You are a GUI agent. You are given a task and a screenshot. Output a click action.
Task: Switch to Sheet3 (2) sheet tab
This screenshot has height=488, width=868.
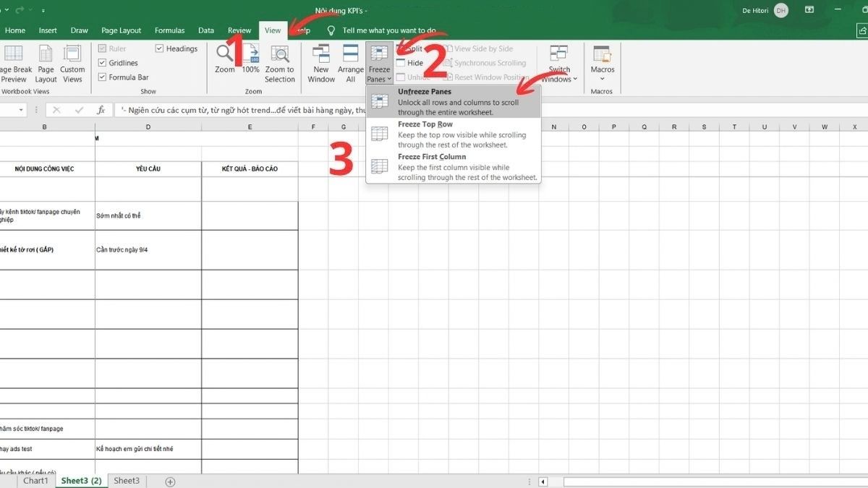(81, 481)
